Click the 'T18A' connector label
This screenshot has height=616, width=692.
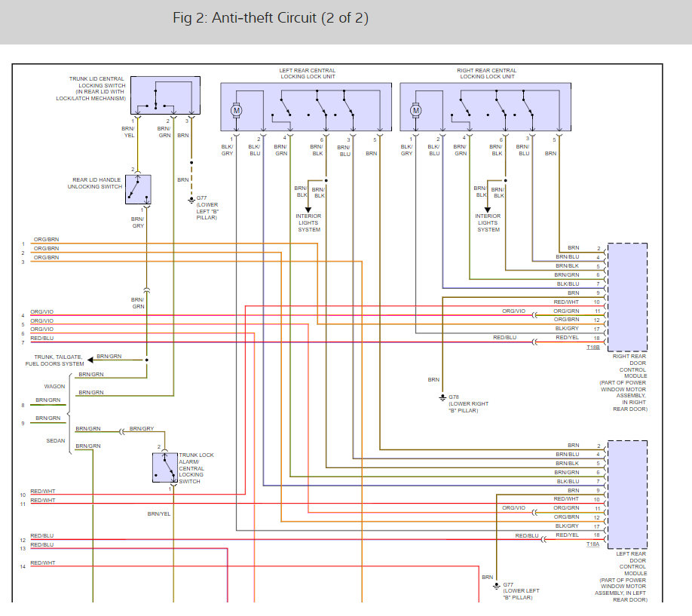(x=592, y=544)
